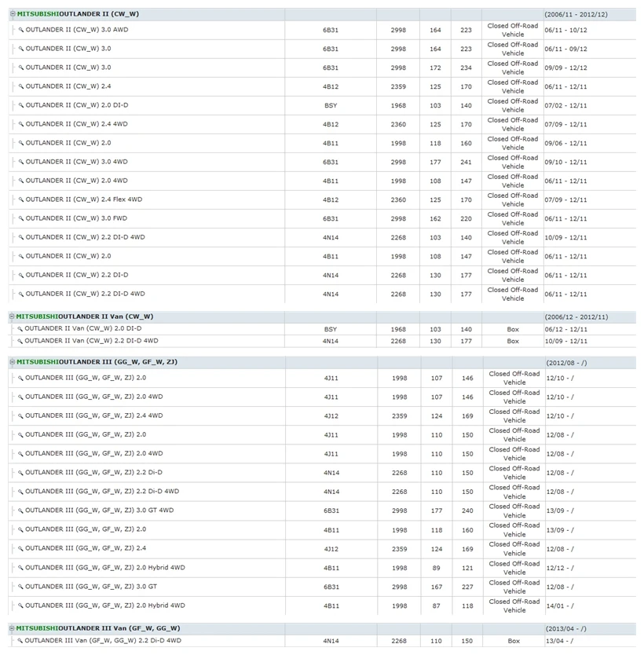644x655 pixels.
Task: Collapse the OUTLANDER III (GG_W, GF_W, ZJ) group
Action: pos(12,362)
